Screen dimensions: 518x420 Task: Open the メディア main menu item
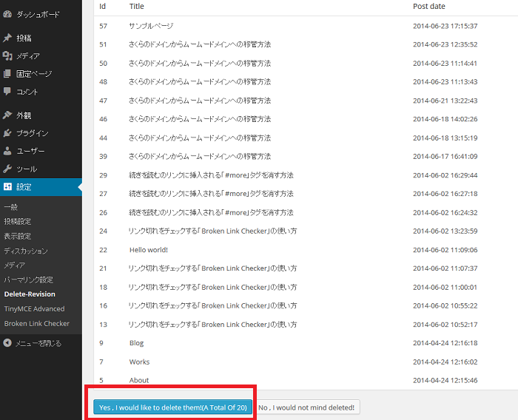click(x=28, y=55)
